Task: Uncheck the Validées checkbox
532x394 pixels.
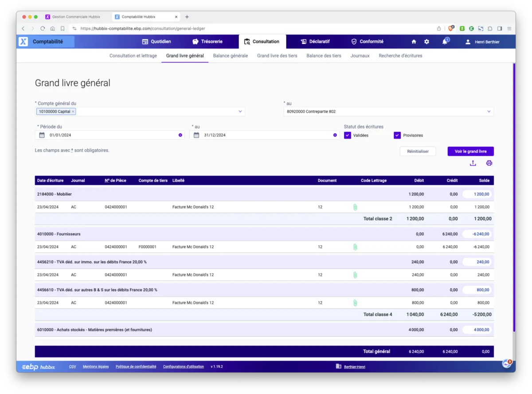Action: pyautogui.click(x=348, y=135)
